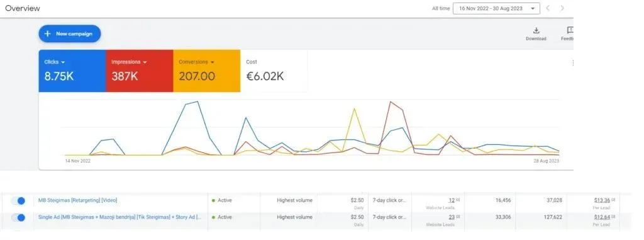The image size is (644, 240).
Task: Toggle off MB Steigimas Retargeting Video campaign
Action: 18,200
